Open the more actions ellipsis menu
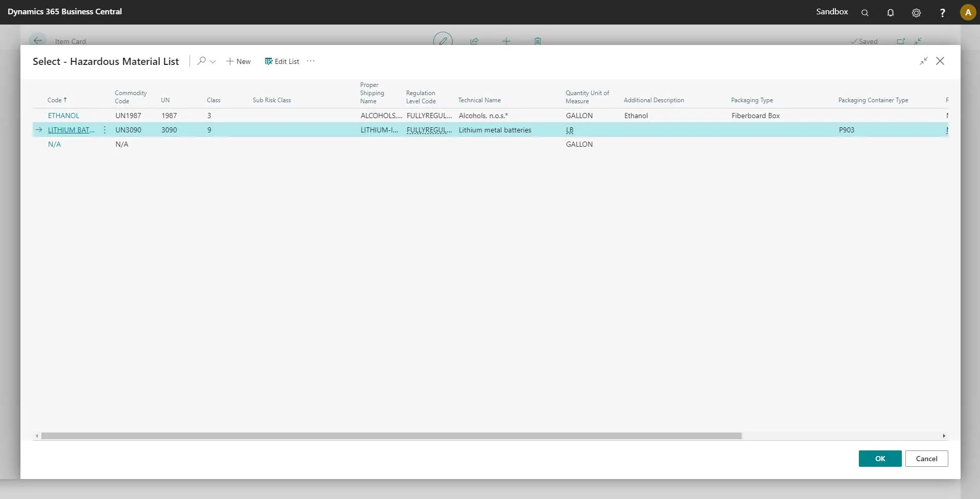This screenshot has height=499, width=980. 311,61
